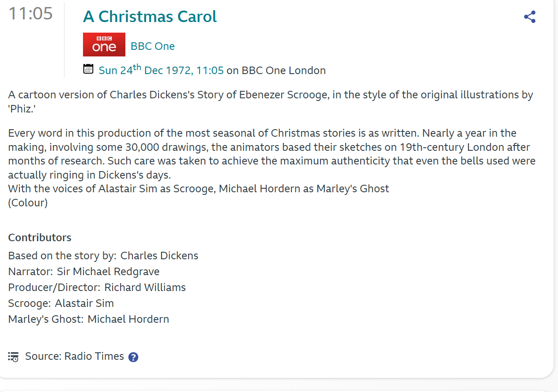The image size is (558, 392).
Task: Click the Source: Radio Times label
Action: point(75,356)
